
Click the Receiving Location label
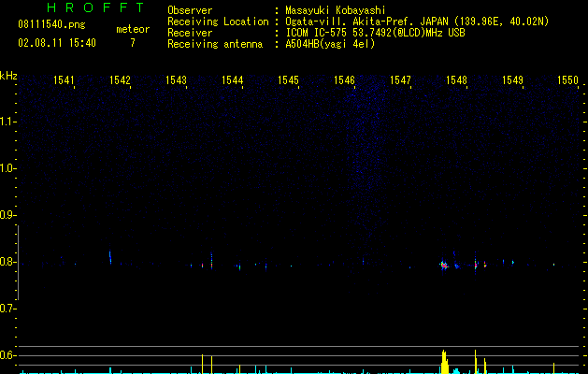[218, 22]
